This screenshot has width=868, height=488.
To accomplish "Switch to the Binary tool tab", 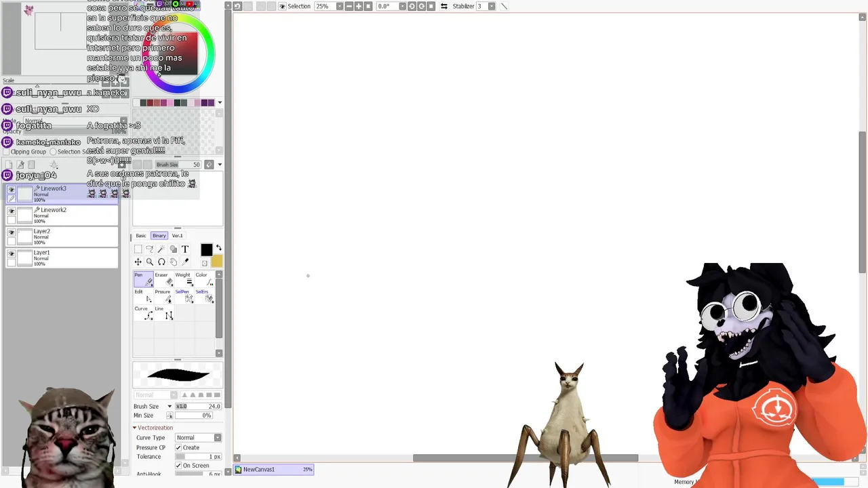I will click(x=159, y=236).
